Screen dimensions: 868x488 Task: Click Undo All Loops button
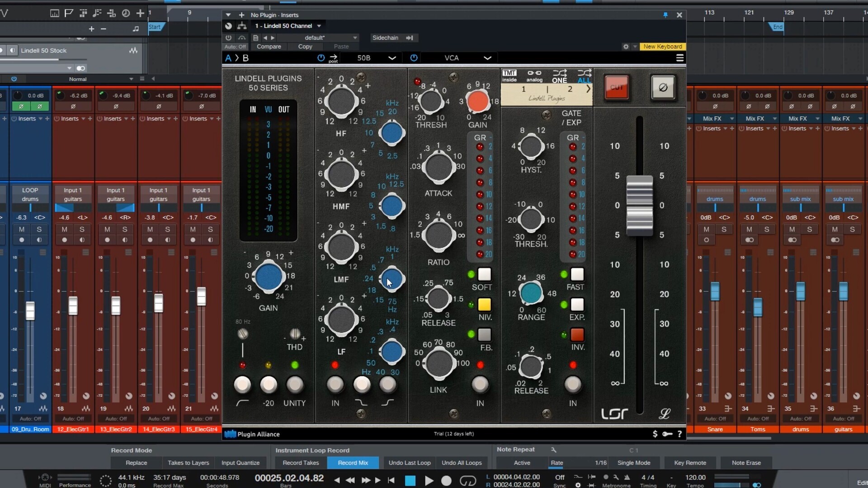pyautogui.click(x=462, y=463)
